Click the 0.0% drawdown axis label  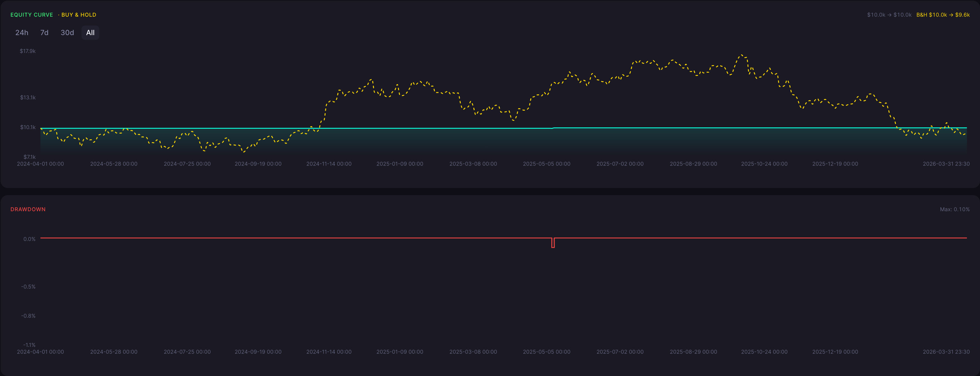tap(29, 239)
